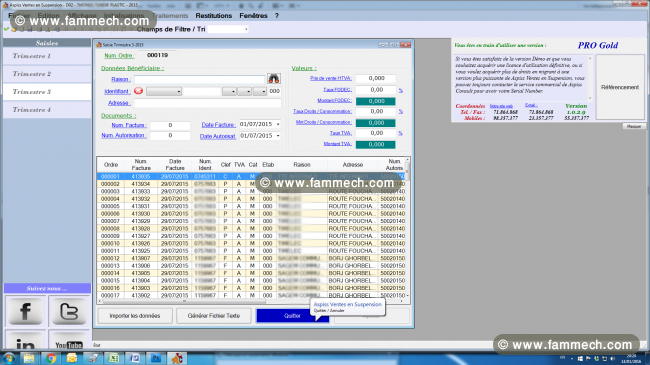Click the Masquer button

[634, 126]
